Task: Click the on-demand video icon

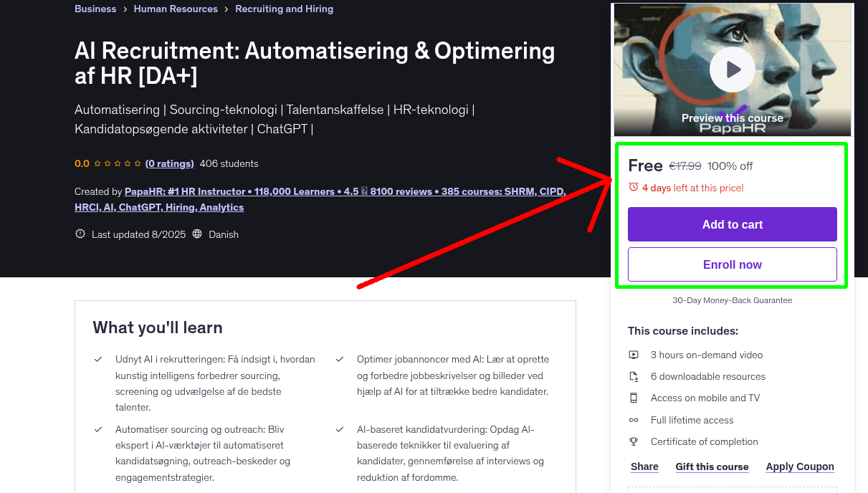Action: pos(634,355)
